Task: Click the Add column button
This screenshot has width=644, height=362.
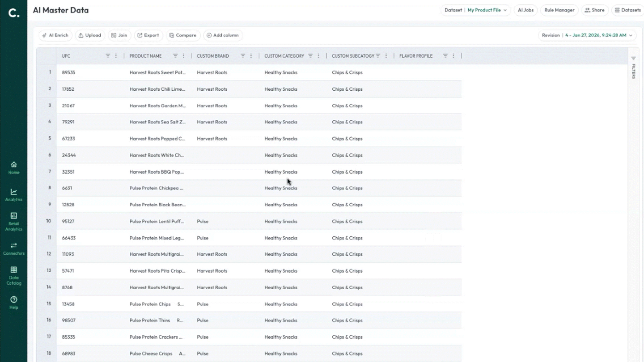Action: point(223,35)
